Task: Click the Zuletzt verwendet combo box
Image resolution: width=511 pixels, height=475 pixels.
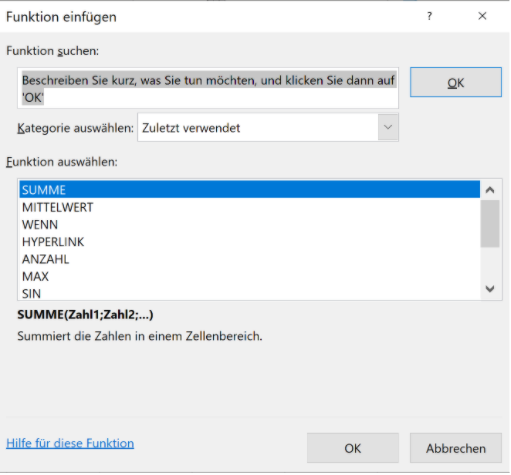Action: tap(268, 127)
